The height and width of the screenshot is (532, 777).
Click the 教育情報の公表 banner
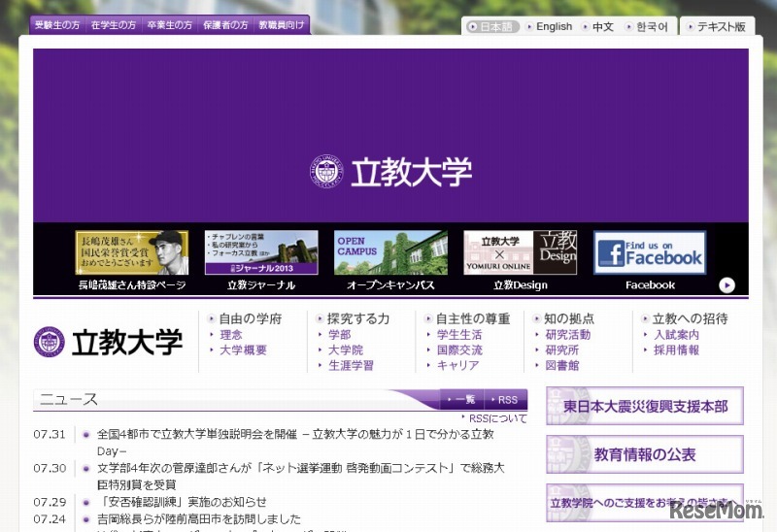(645, 454)
